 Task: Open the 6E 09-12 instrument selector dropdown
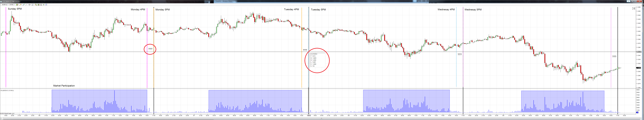5,5
